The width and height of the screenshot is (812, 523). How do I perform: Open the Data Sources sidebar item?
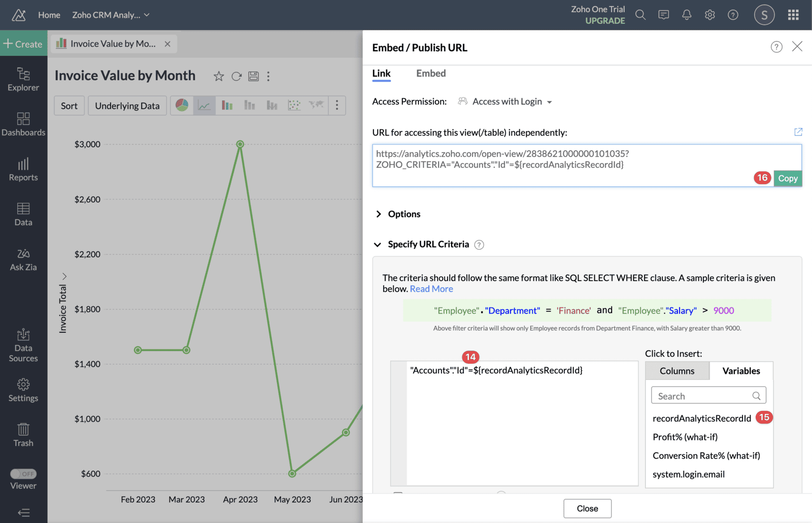[23, 345]
